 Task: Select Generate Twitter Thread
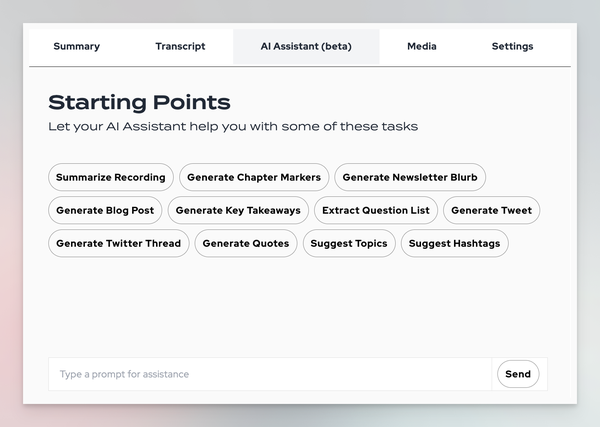coord(118,243)
